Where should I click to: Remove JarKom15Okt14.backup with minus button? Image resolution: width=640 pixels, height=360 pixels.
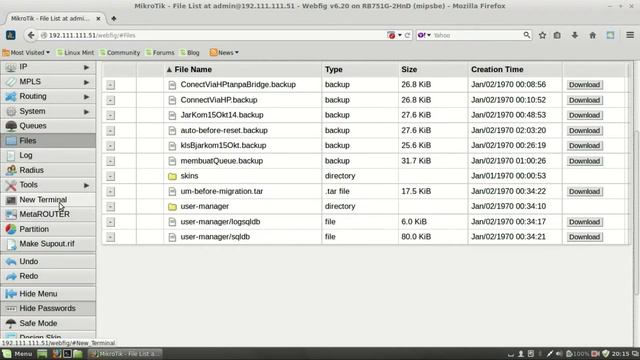pyautogui.click(x=110, y=116)
